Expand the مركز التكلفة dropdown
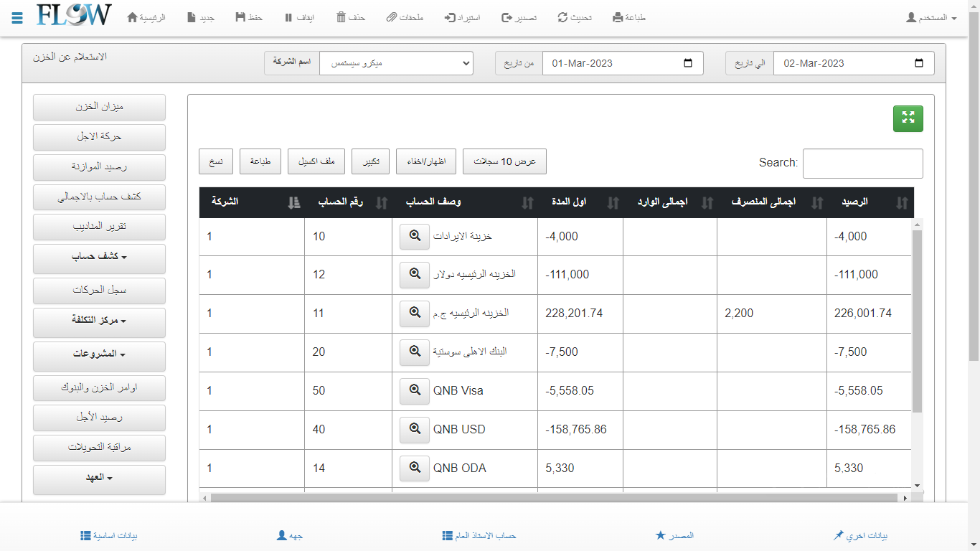The width and height of the screenshot is (980, 551). coord(99,321)
